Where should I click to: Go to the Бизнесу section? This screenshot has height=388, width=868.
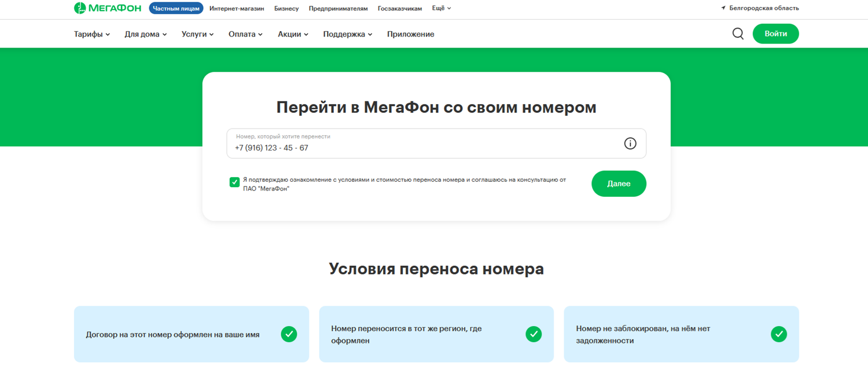(x=286, y=9)
